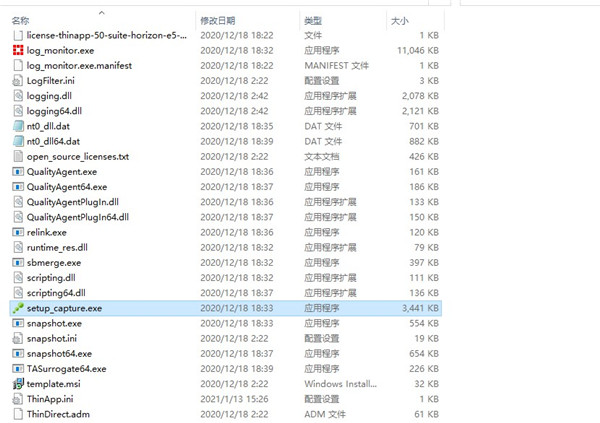Click the ThinDirect.adm file icon

coord(18,414)
